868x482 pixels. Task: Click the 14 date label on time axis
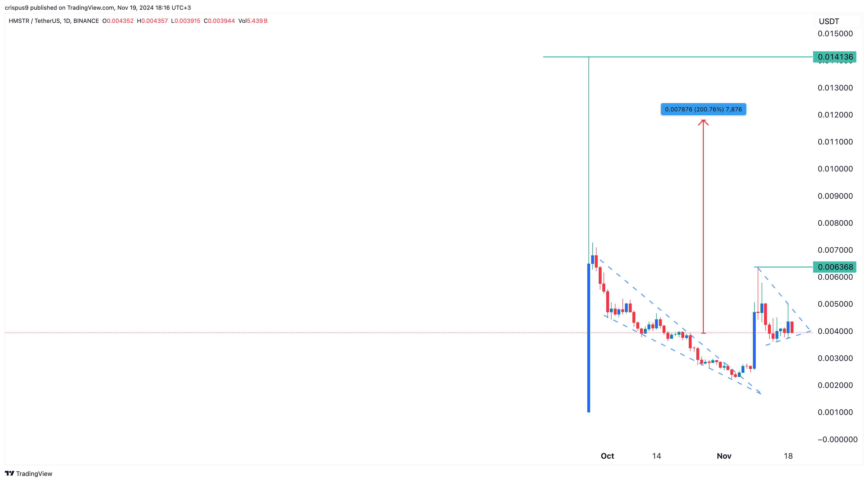click(x=656, y=456)
